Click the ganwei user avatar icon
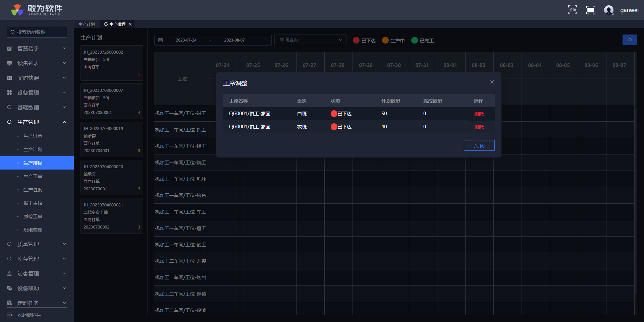This screenshot has width=644, height=322. point(608,10)
